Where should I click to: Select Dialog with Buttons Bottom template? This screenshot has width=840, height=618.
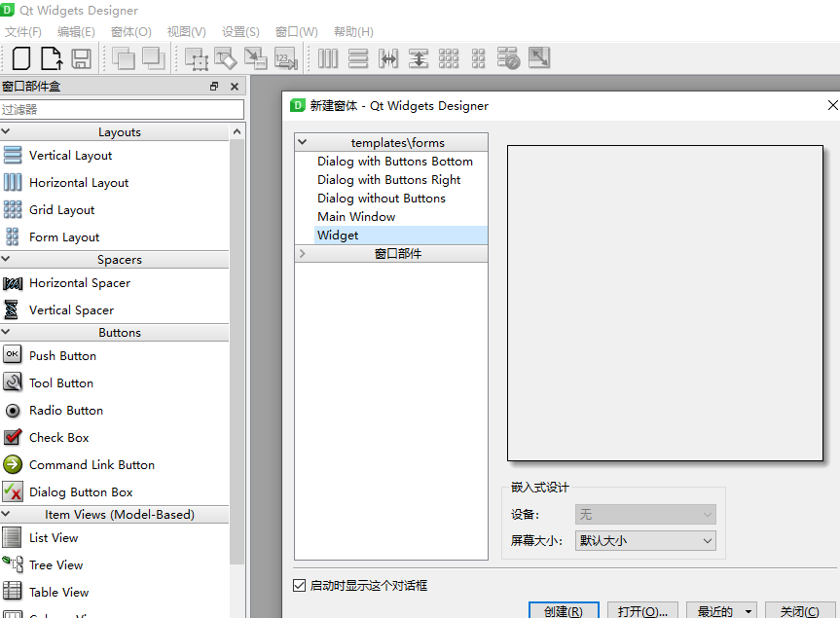click(395, 162)
